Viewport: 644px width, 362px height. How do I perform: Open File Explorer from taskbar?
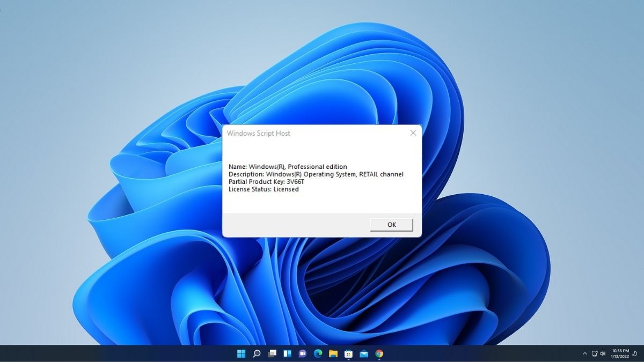pyautogui.click(x=333, y=353)
